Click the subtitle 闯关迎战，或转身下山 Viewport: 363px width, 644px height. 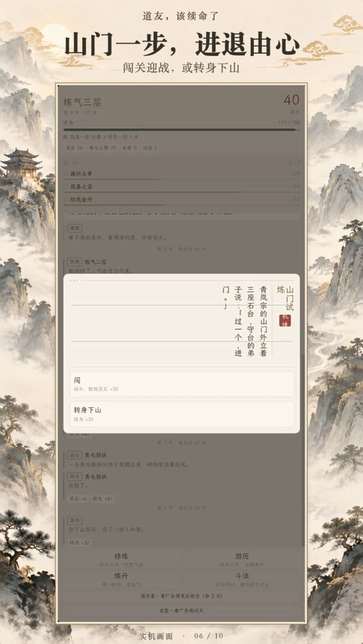pos(181,67)
